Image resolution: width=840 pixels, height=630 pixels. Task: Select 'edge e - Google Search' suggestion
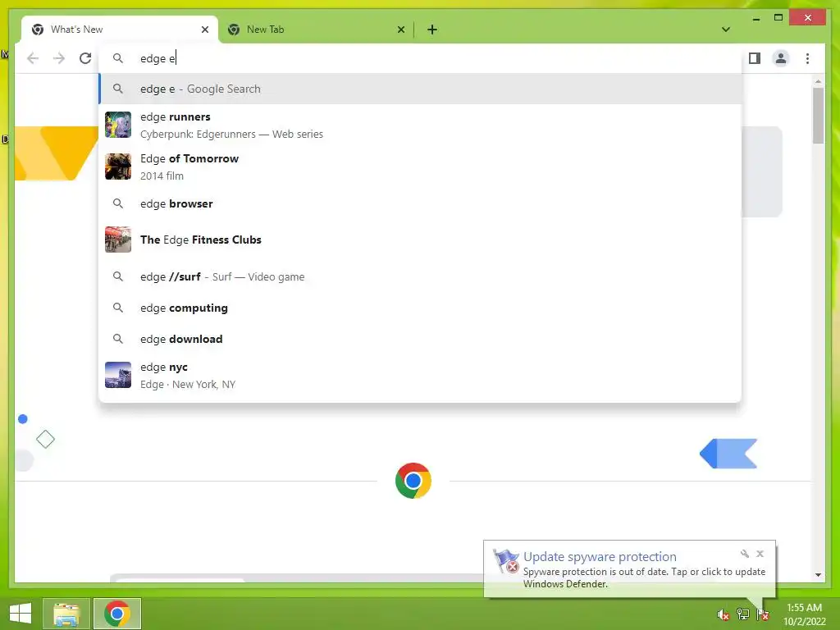420,89
